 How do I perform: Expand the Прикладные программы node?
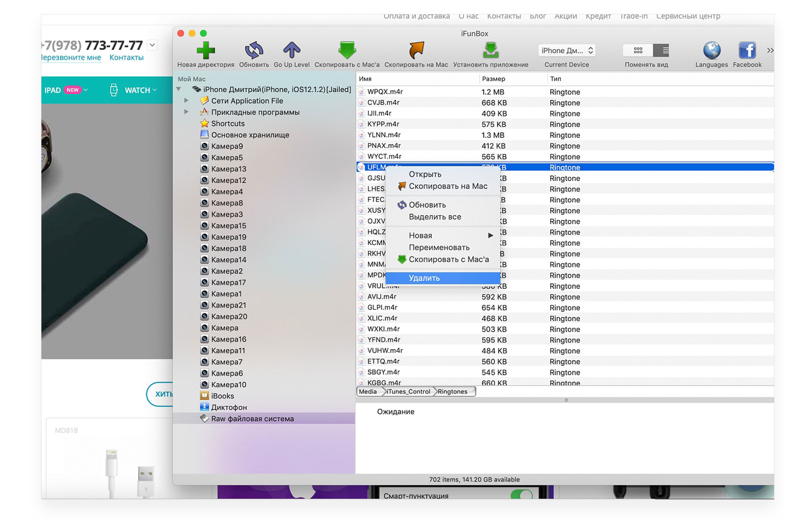click(186, 112)
